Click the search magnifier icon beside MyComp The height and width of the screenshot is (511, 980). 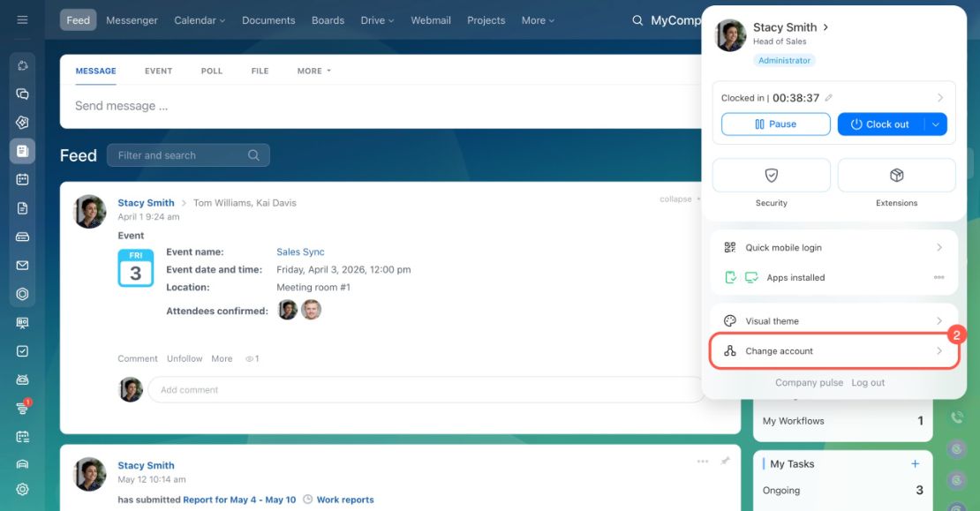pos(637,20)
